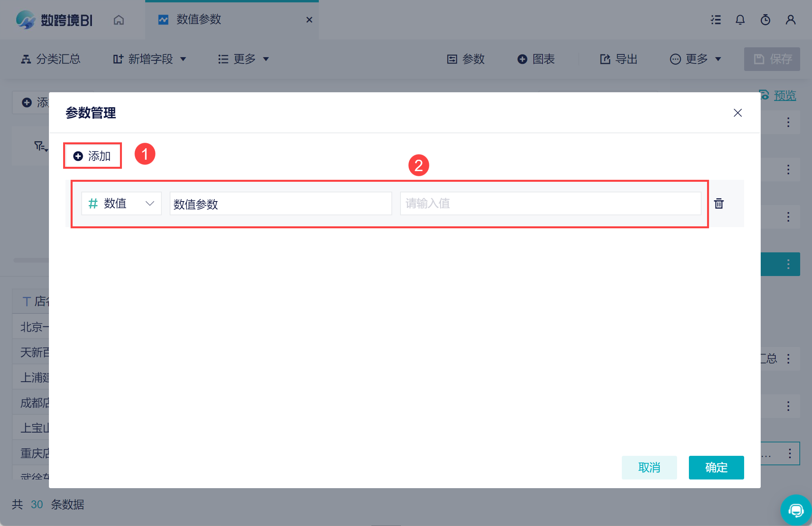812x526 pixels.
Task: Open the 预览 preview link
Action: [784, 95]
